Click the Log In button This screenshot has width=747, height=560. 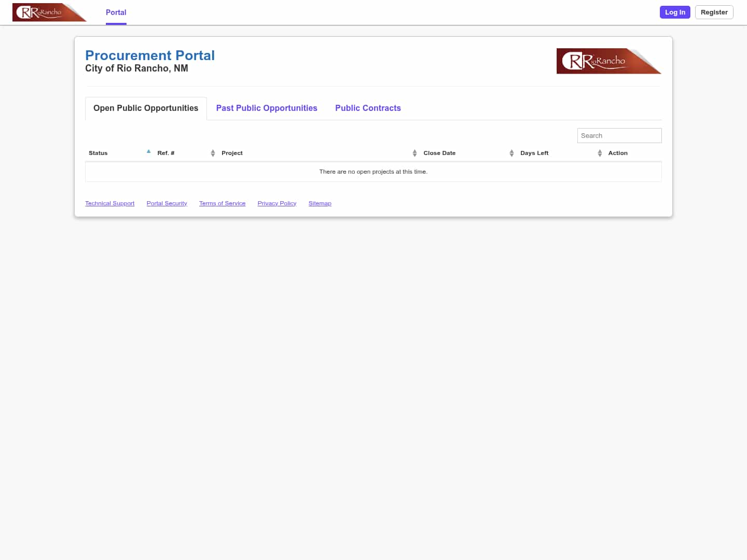click(675, 12)
